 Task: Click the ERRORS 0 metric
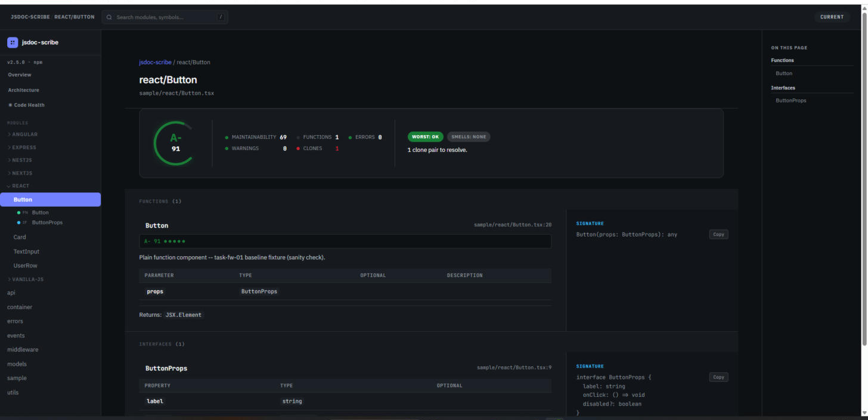coord(365,138)
